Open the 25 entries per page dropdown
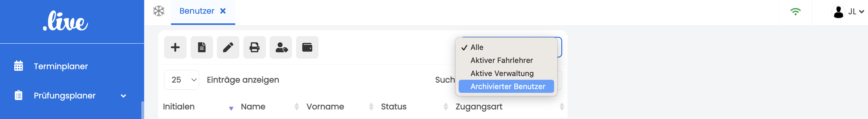Image resolution: width=868 pixels, height=119 pixels. coord(181,80)
